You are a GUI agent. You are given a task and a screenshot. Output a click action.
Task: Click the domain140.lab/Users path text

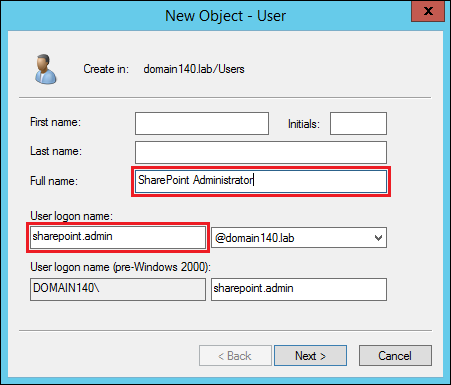pyautogui.click(x=194, y=69)
